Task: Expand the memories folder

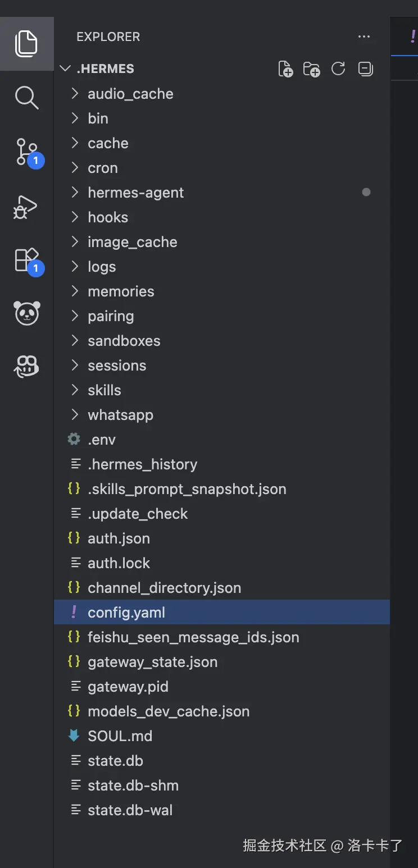Action: pos(120,291)
